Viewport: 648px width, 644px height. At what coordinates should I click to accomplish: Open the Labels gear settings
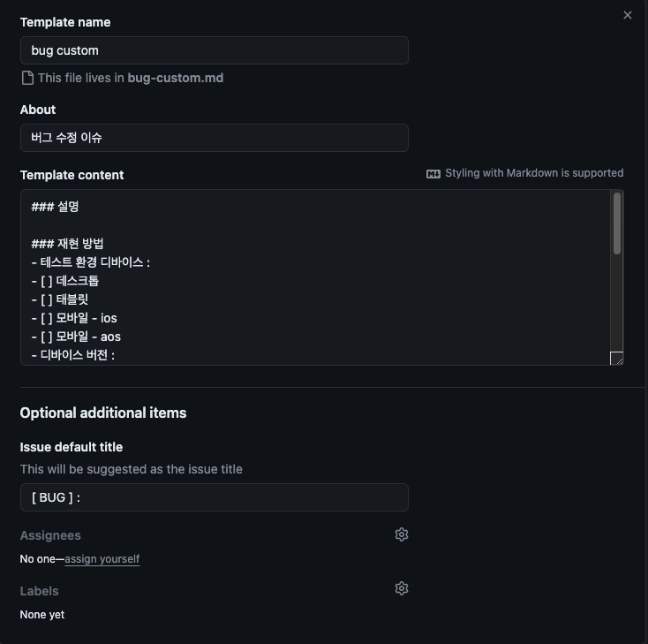pyautogui.click(x=402, y=588)
